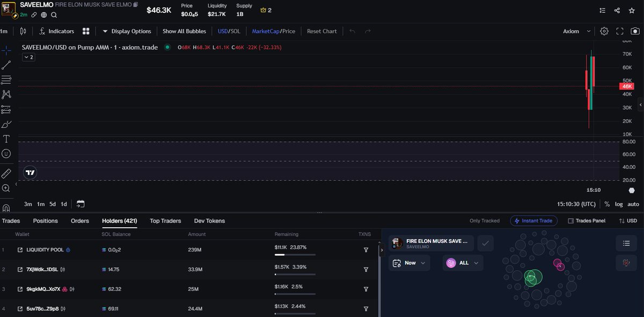The width and height of the screenshot is (644, 317).
Task: Toggle log scale on the chart
Action: 619,204
